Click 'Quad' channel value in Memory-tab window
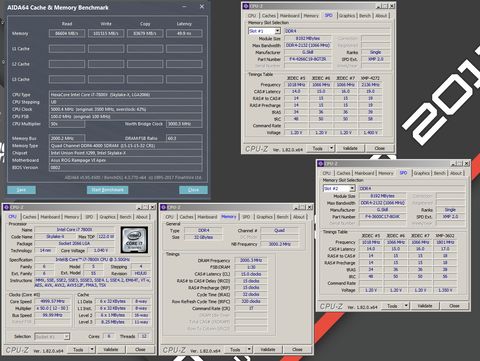Screen dimensions: 480x361 click(x=279, y=230)
